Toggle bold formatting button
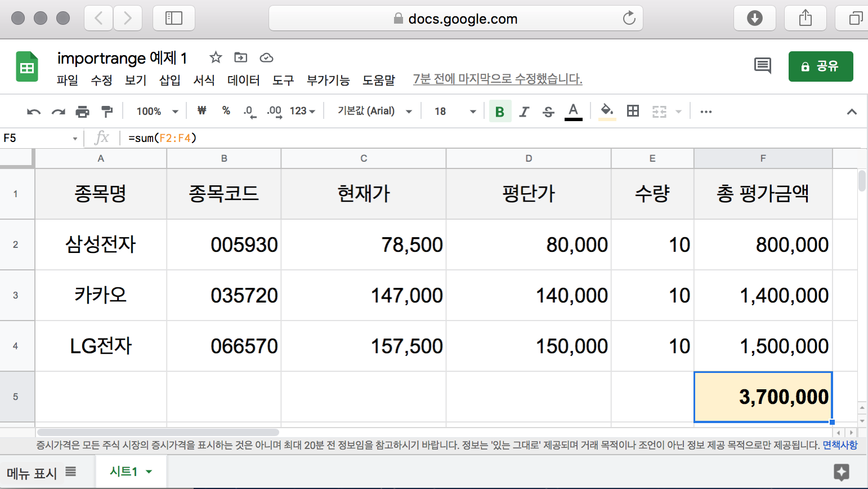868x489 pixels. [500, 112]
